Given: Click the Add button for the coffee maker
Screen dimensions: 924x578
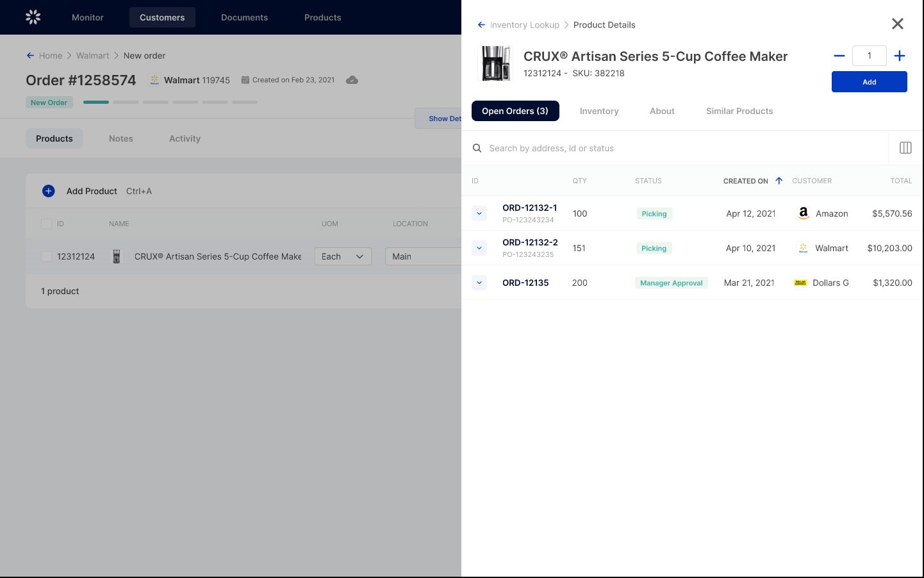Looking at the screenshot, I should coord(870,82).
